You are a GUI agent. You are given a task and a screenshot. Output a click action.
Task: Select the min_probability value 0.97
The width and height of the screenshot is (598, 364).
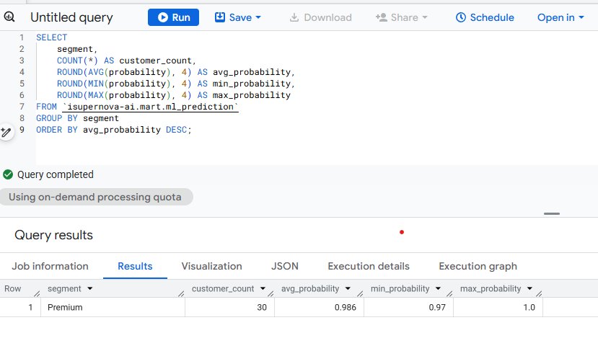(409, 307)
